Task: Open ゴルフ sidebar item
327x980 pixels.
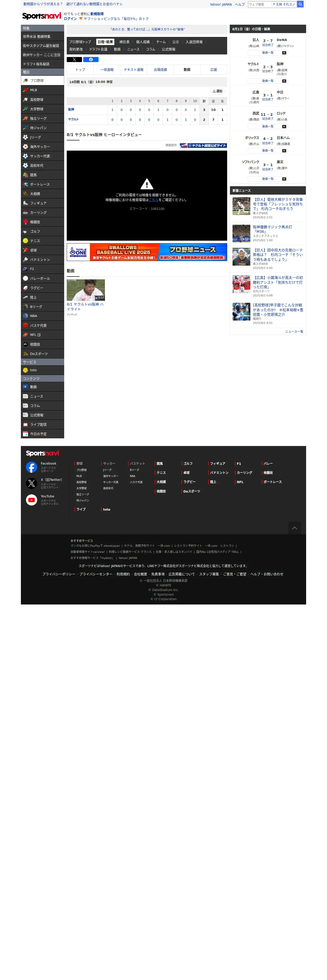Action: click(42, 231)
